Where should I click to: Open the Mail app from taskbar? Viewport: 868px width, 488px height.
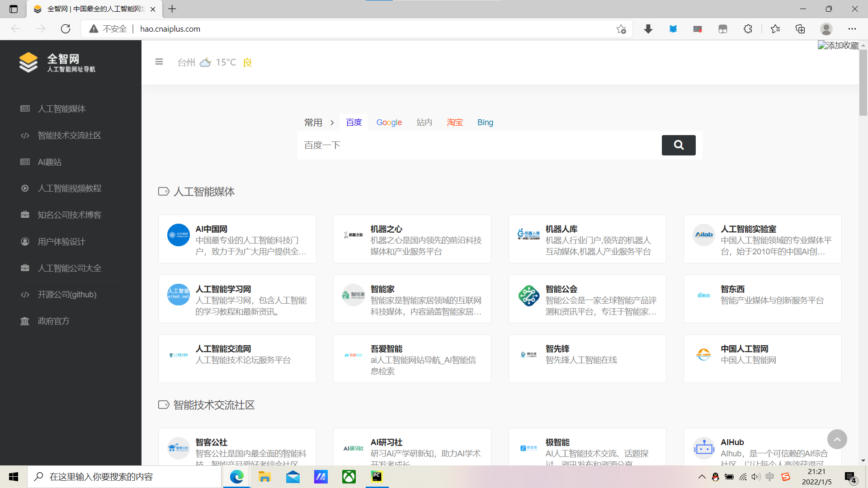pos(293,477)
